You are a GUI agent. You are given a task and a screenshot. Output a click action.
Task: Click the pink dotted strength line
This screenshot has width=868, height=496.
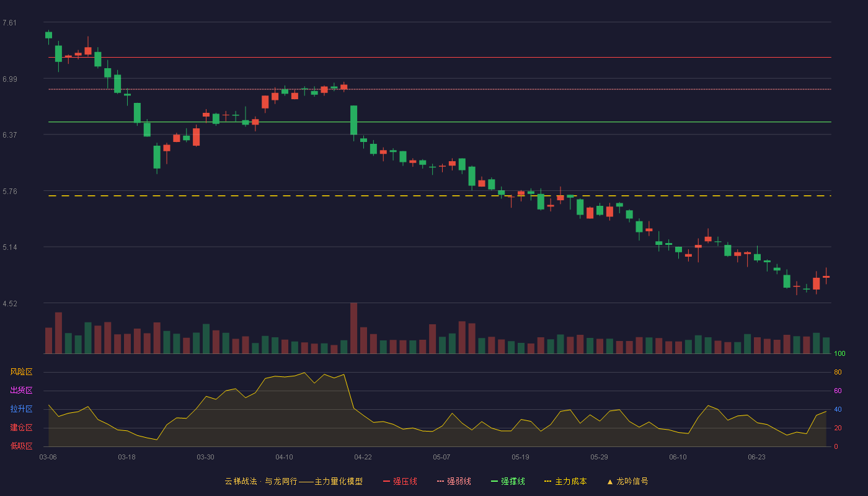click(x=440, y=89)
